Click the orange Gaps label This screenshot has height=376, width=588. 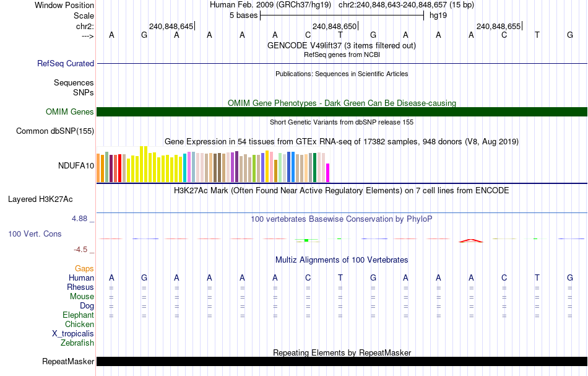(x=84, y=268)
